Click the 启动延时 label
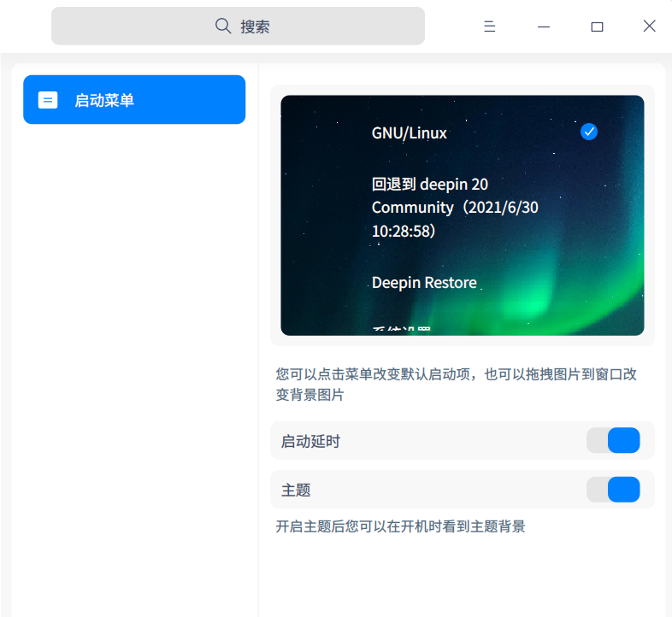672x617 pixels. [x=310, y=441]
